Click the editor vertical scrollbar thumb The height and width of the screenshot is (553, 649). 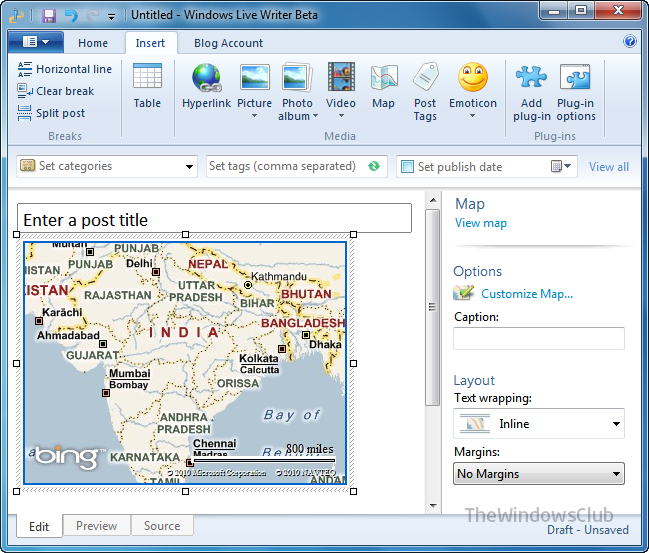click(433, 307)
